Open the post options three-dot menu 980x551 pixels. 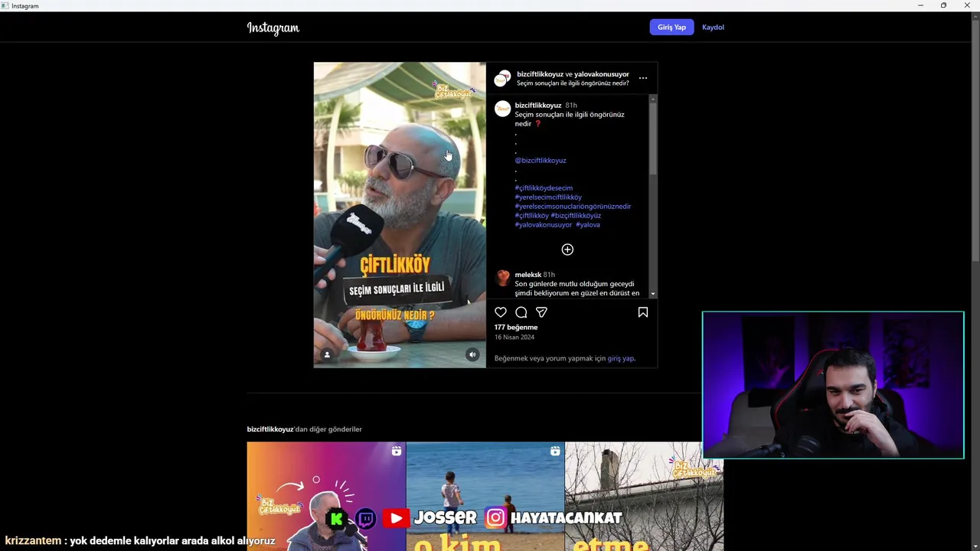click(643, 78)
